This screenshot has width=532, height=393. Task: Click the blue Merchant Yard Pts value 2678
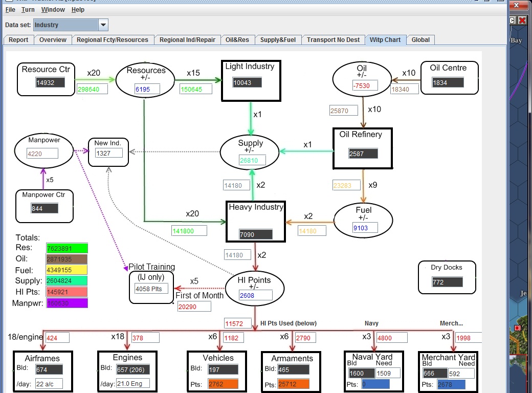tap(451, 384)
